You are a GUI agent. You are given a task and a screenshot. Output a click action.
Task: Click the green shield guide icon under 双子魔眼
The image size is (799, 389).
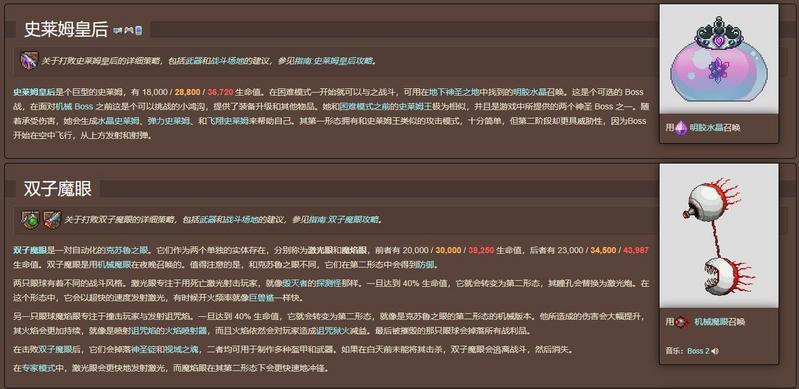31,220
